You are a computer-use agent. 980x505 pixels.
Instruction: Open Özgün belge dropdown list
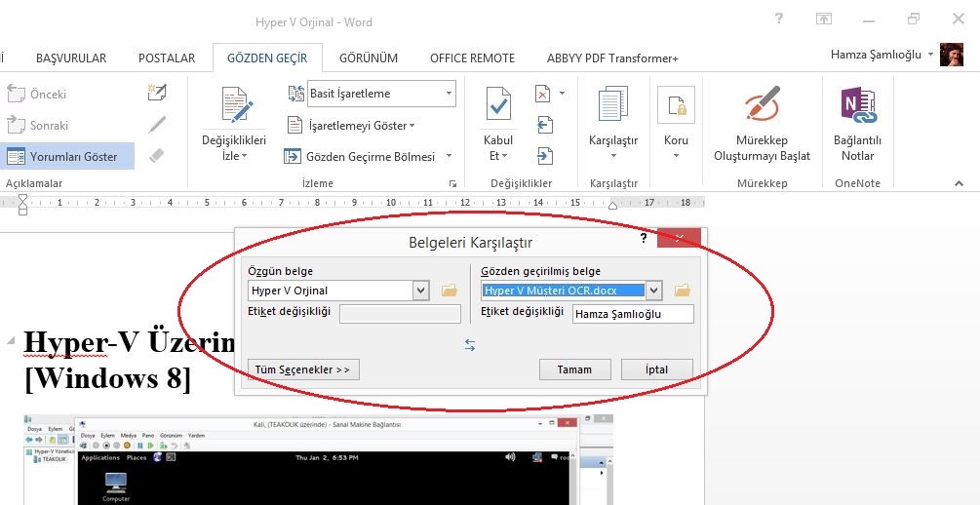[x=421, y=291]
